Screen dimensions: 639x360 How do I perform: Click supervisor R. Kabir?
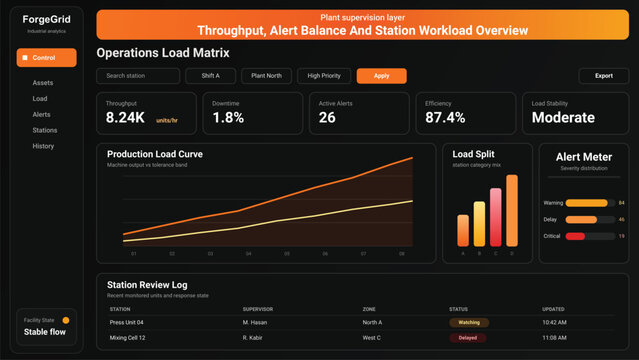point(253,338)
